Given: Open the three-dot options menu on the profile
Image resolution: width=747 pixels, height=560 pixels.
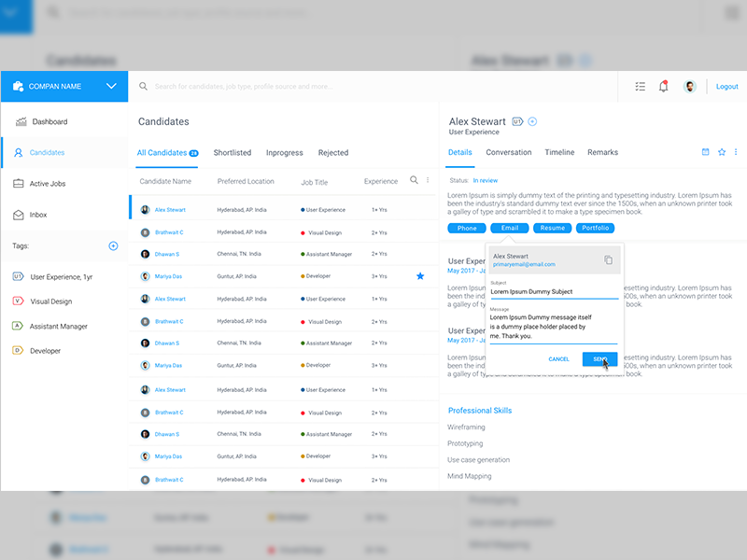Looking at the screenshot, I should (735, 151).
